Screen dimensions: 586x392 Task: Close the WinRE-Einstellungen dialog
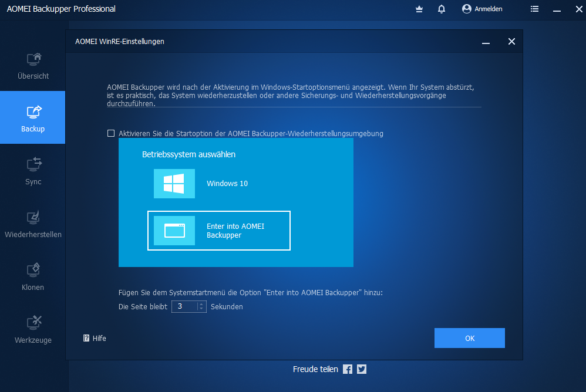[511, 42]
